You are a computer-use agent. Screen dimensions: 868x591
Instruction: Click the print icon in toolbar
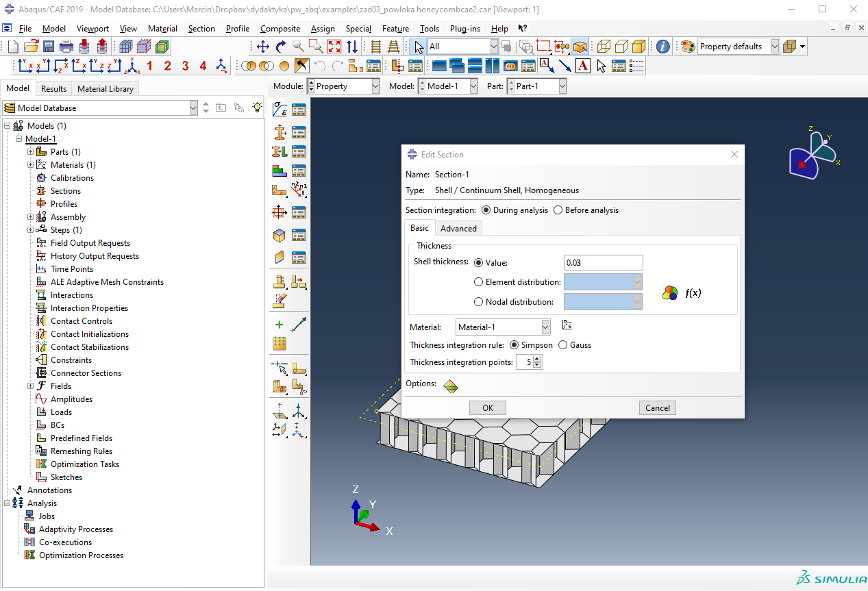point(66,47)
